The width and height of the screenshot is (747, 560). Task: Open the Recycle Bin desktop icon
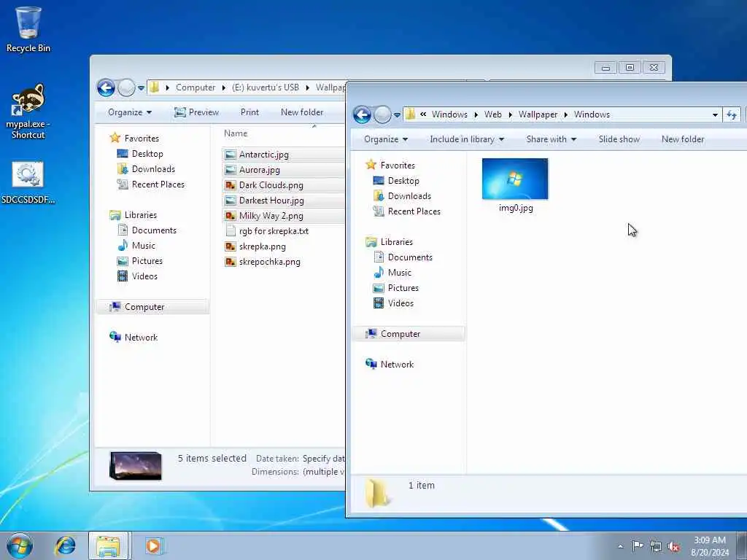click(x=28, y=29)
